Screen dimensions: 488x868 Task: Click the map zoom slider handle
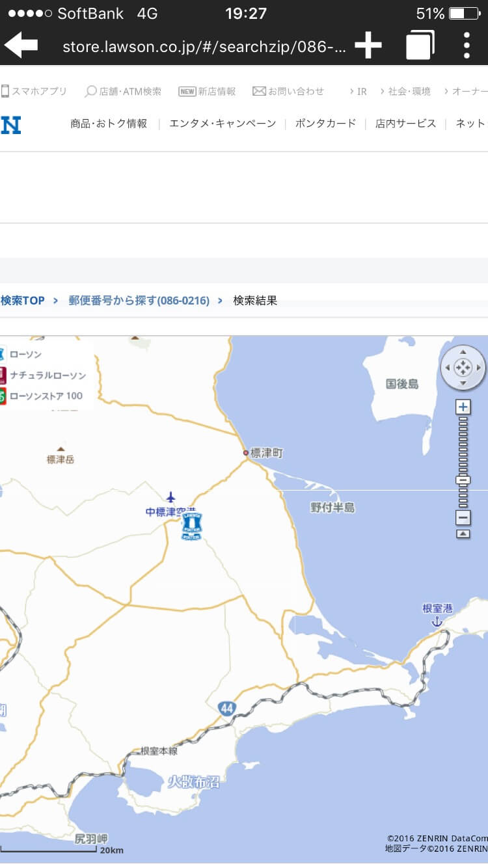(x=463, y=480)
